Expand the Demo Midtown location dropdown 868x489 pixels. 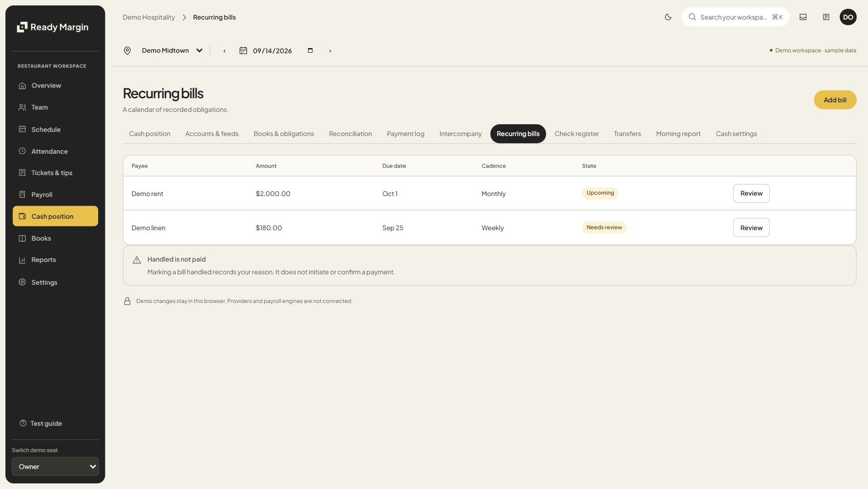[172, 50]
